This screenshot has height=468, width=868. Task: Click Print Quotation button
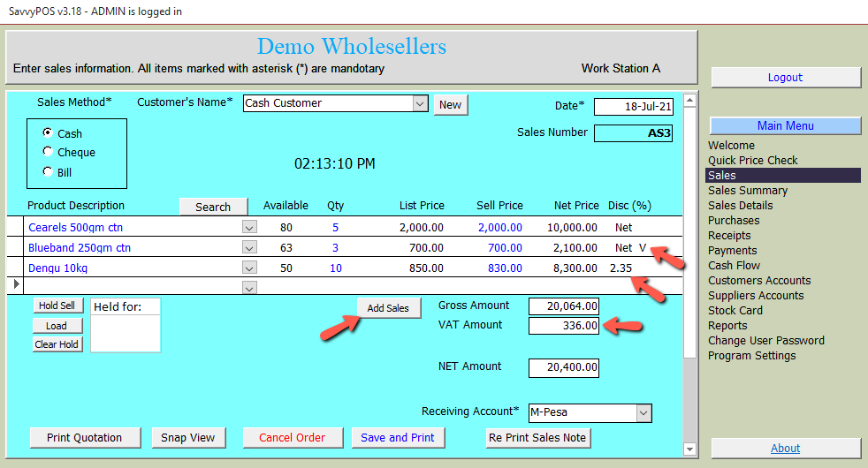coord(85,438)
